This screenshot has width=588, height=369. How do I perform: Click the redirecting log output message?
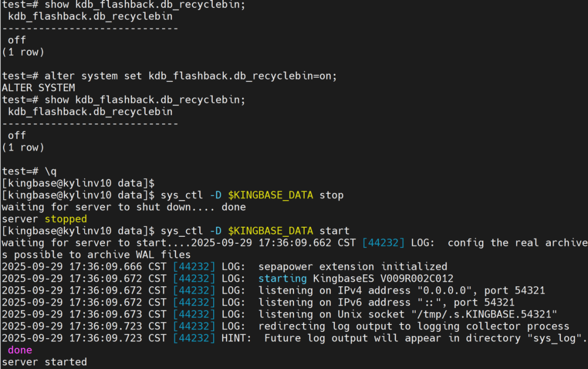click(414, 326)
